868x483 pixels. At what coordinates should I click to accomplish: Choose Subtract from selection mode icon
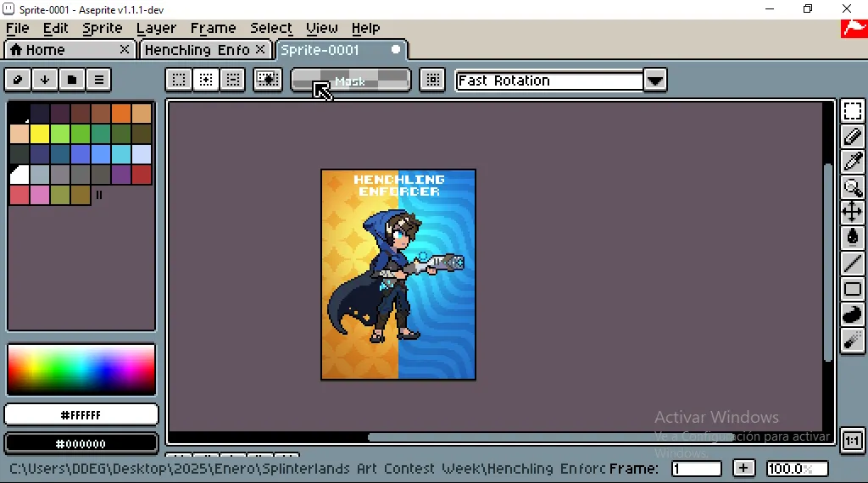[233, 80]
